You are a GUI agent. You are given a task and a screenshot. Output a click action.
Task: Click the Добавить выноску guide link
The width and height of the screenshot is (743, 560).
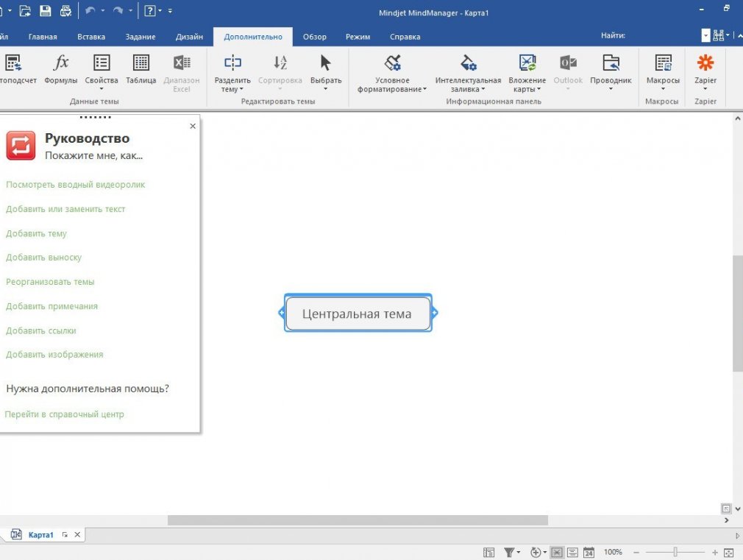[x=43, y=258]
